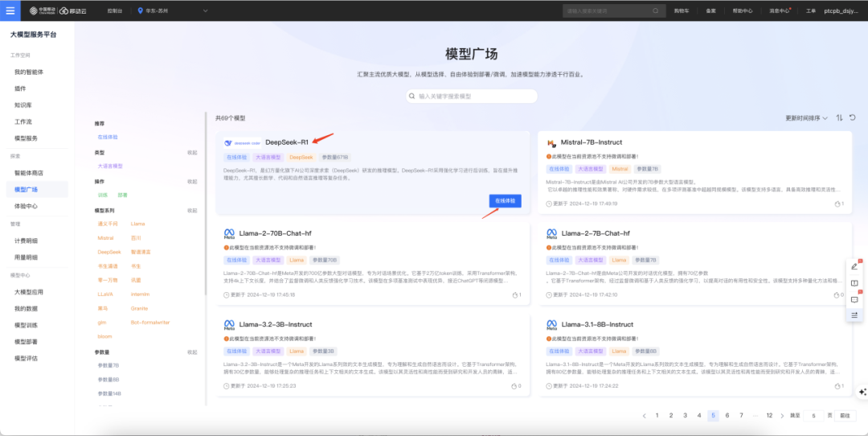Collapse the 参数量 filter section via 收起
Screen dimensions: 868x436
192,352
